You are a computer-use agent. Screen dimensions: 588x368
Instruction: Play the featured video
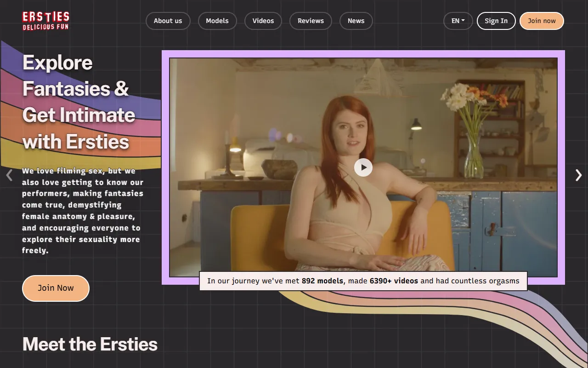coord(363,167)
